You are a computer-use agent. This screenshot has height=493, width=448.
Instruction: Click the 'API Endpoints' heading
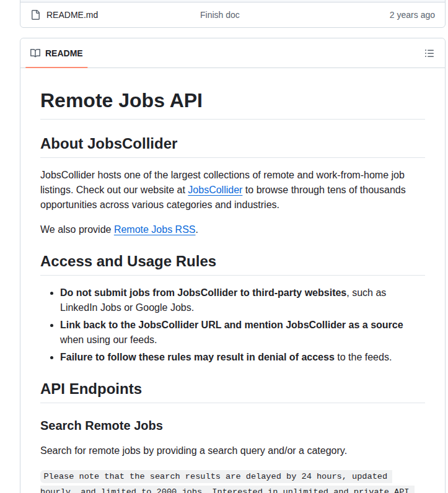[91, 389]
